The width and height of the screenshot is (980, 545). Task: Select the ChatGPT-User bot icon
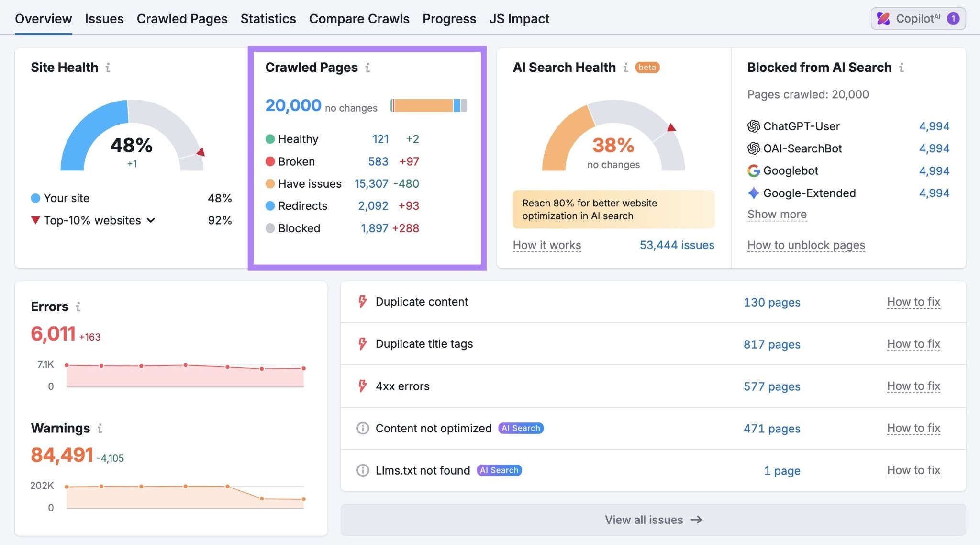pos(754,126)
